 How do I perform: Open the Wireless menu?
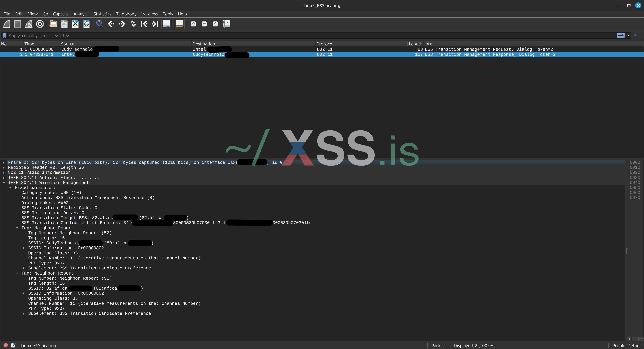[149, 14]
